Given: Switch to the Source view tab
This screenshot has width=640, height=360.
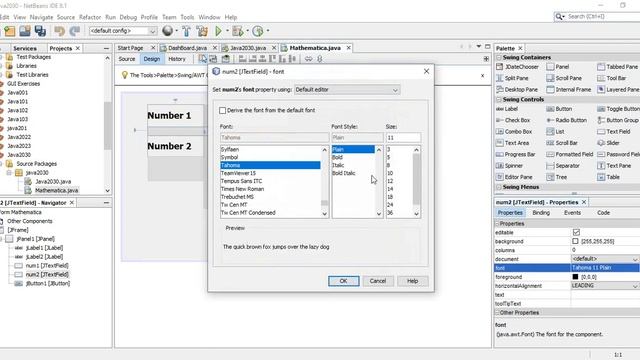Looking at the screenshot, I should (127, 59).
